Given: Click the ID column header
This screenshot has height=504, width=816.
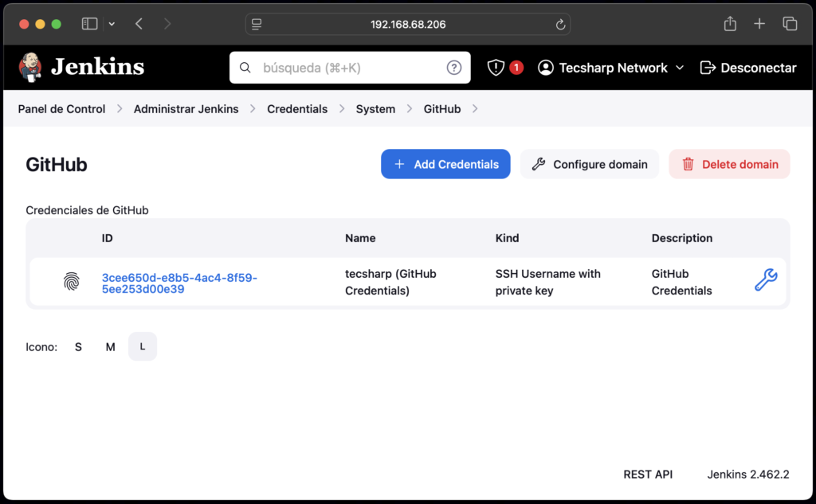Looking at the screenshot, I should tap(108, 238).
